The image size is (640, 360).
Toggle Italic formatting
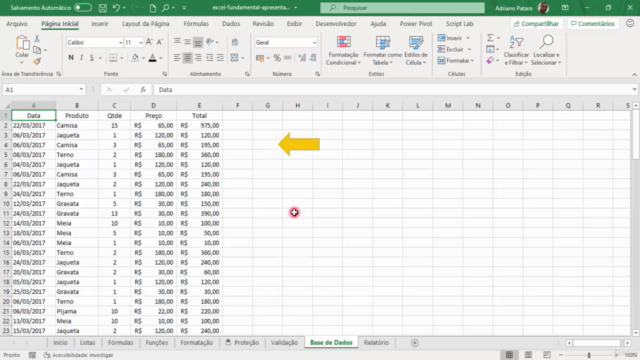(x=81, y=58)
